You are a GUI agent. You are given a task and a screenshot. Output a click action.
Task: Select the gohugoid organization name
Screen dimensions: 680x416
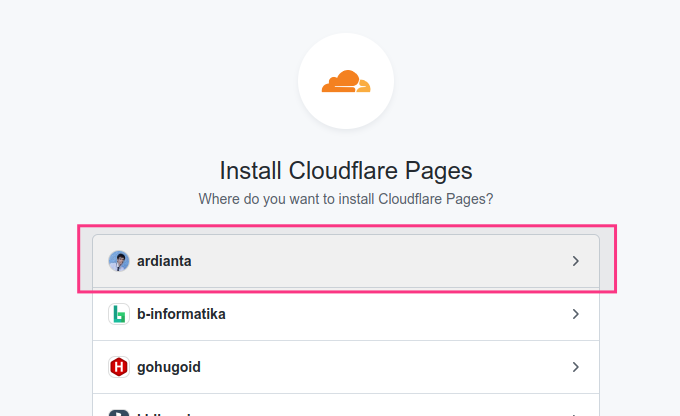(x=169, y=367)
